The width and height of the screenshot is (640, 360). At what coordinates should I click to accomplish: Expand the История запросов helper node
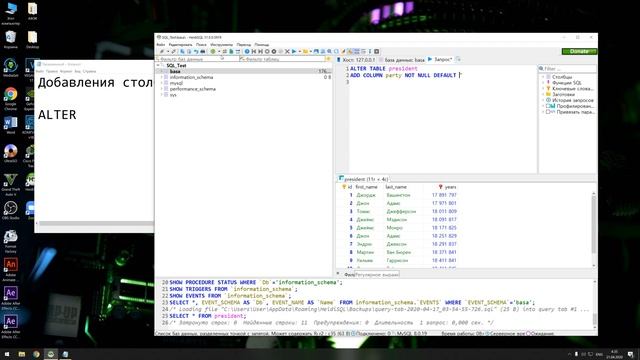(543, 100)
